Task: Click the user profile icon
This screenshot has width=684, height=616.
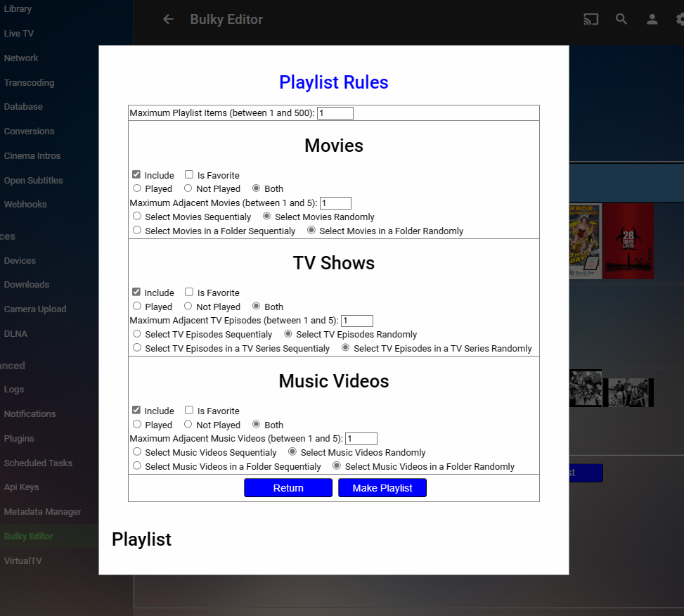Action: tap(652, 19)
